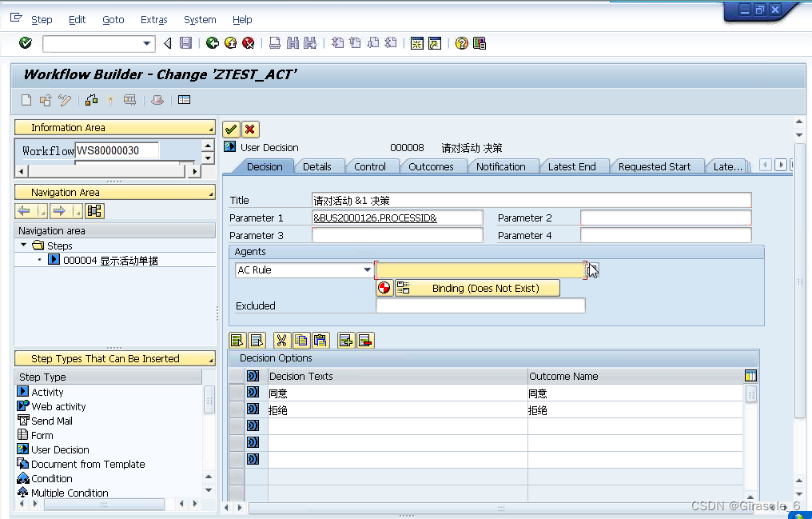Open the Goto menu

[113, 20]
